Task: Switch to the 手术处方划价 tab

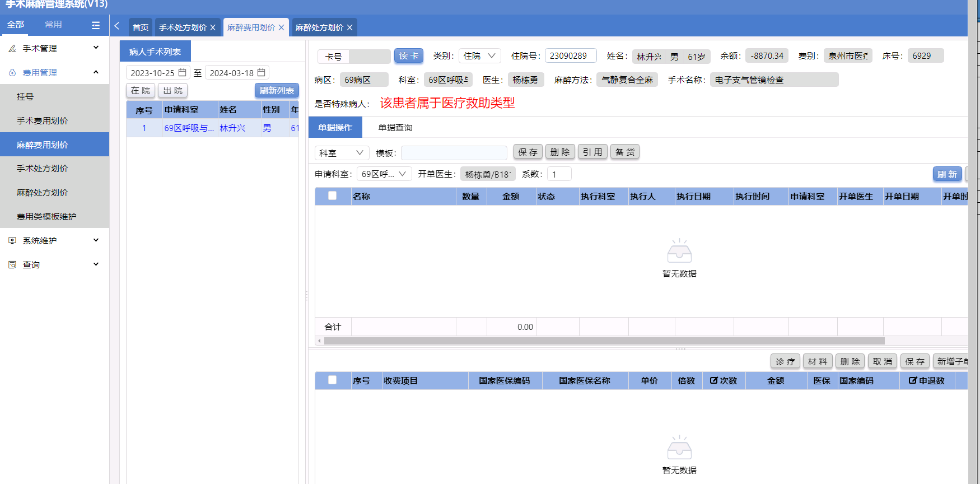Action: pos(183,27)
